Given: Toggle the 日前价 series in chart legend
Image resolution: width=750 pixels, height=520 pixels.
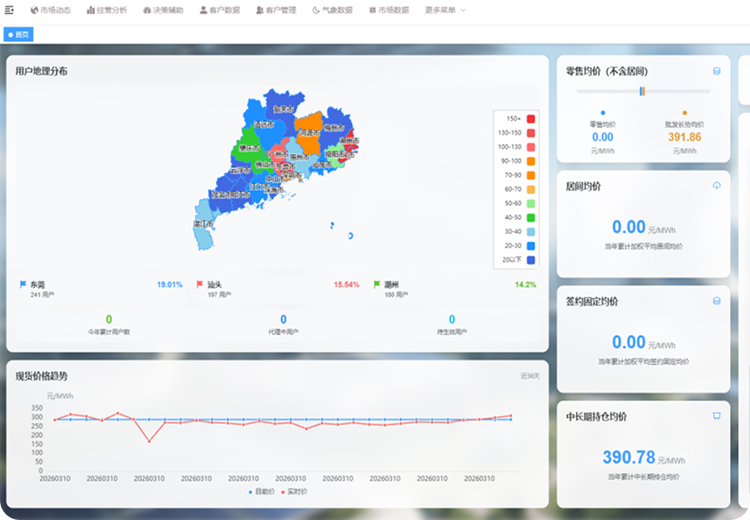Looking at the screenshot, I should pos(262,492).
